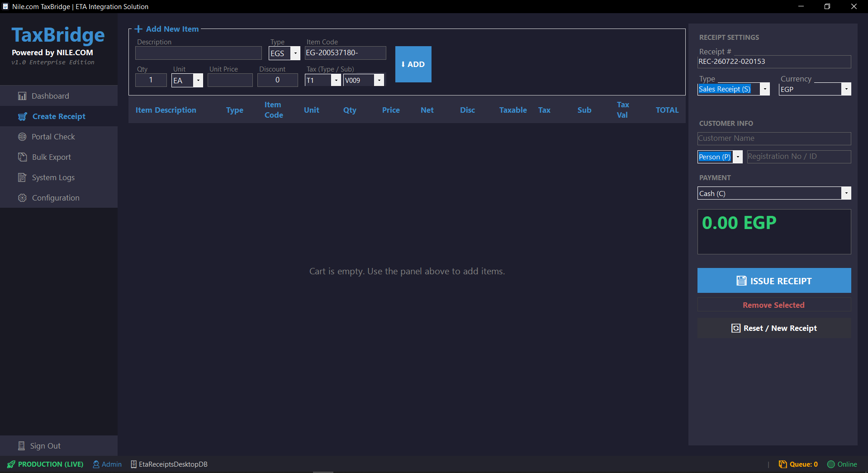
Task: Click the plus icon beside Add New Item
Action: tap(138, 29)
